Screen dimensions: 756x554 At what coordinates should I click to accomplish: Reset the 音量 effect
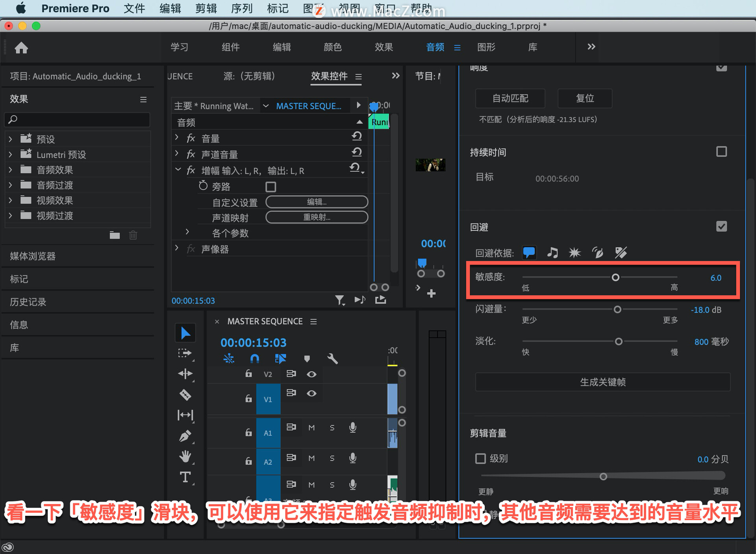click(357, 136)
